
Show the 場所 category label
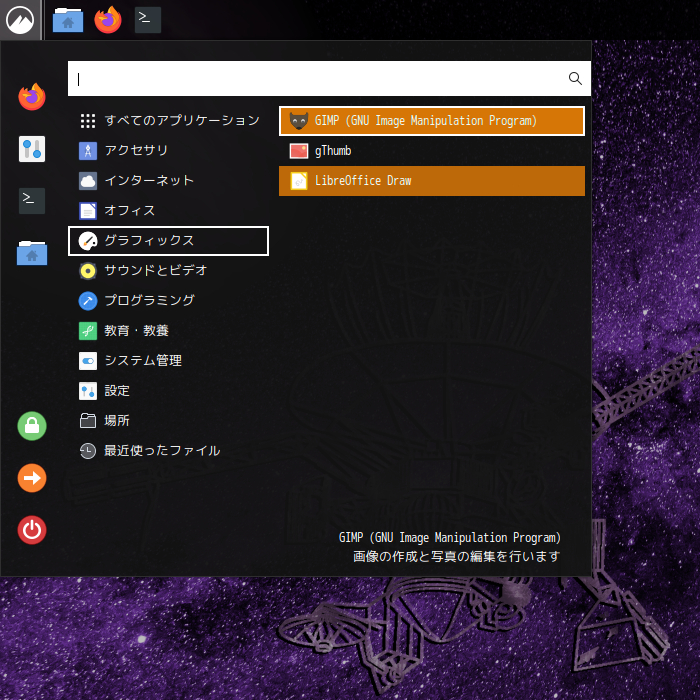click(x=117, y=421)
